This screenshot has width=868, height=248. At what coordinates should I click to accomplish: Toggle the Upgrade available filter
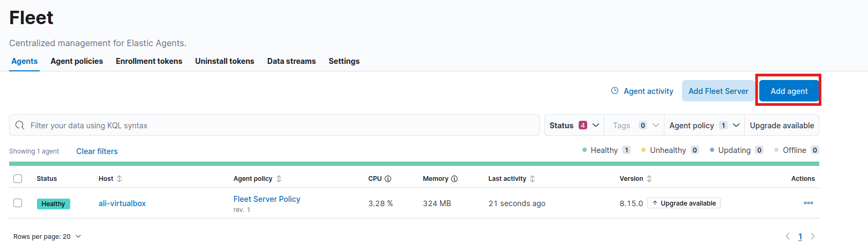[x=782, y=125]
